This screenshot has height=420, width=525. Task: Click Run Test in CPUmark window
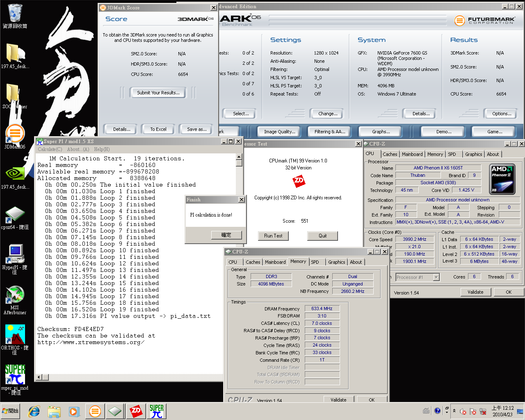[273, 236]
